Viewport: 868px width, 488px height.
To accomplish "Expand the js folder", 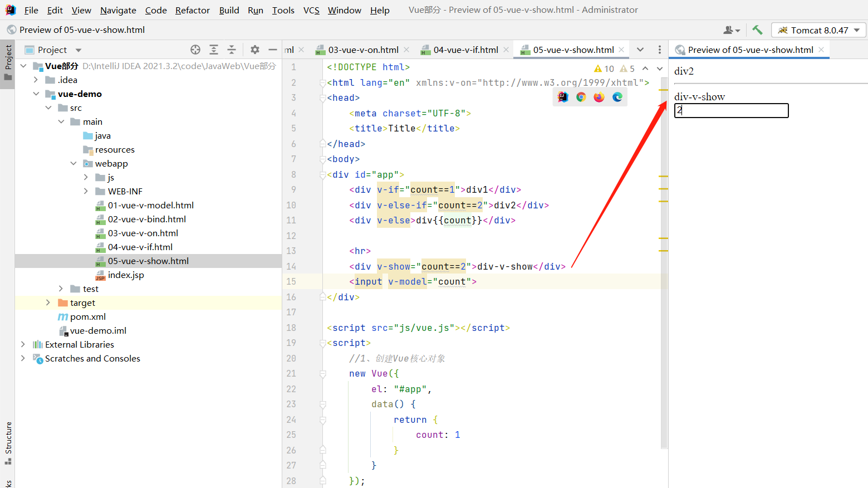I will point(86,177).
